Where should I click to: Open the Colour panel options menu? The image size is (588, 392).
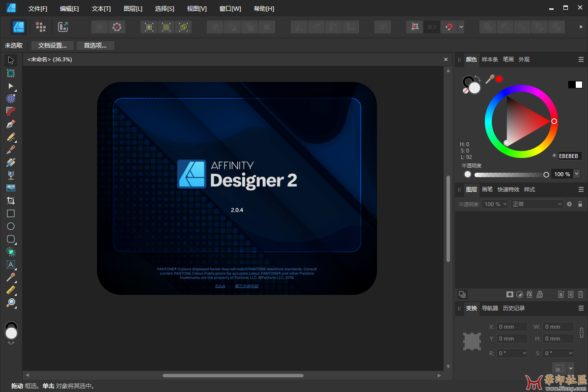click(581, 59)
